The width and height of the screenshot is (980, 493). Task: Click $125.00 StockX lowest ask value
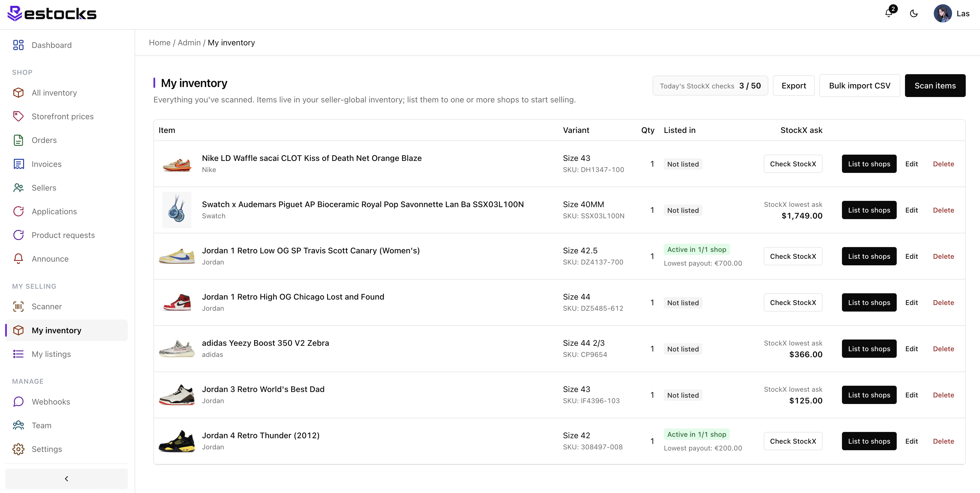[x=805, y=401]
